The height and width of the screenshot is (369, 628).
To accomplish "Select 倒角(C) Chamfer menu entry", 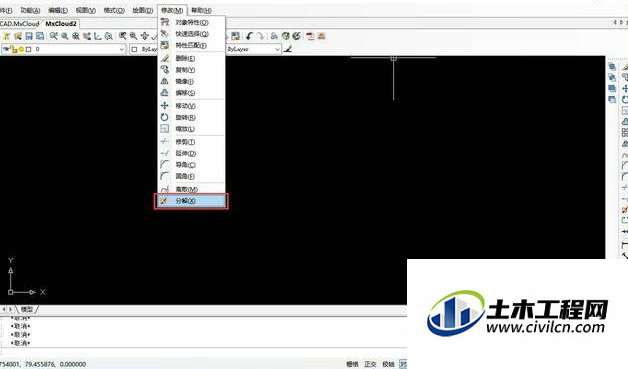I will [191, 165].
